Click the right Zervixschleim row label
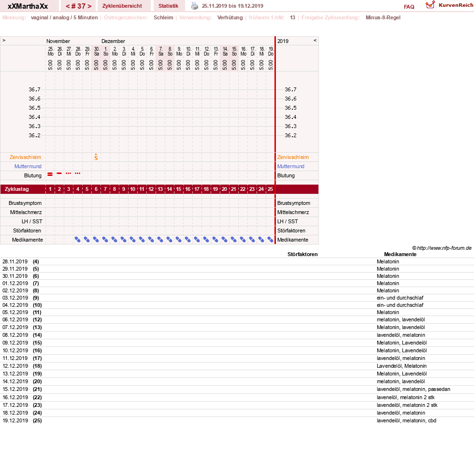The width and height of the screenshot is (474, 476). (293, 157)
